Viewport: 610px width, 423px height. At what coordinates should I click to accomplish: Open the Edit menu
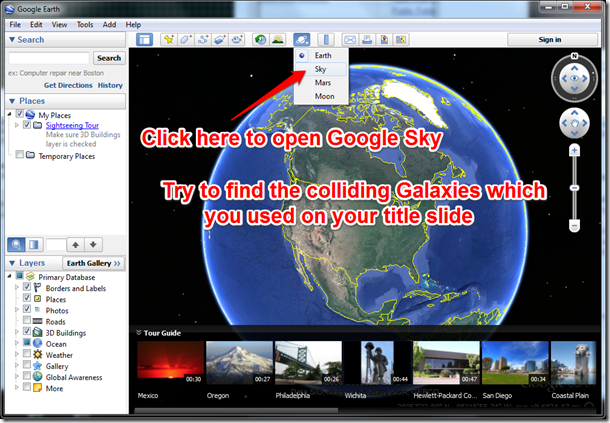tap(36, 25)
